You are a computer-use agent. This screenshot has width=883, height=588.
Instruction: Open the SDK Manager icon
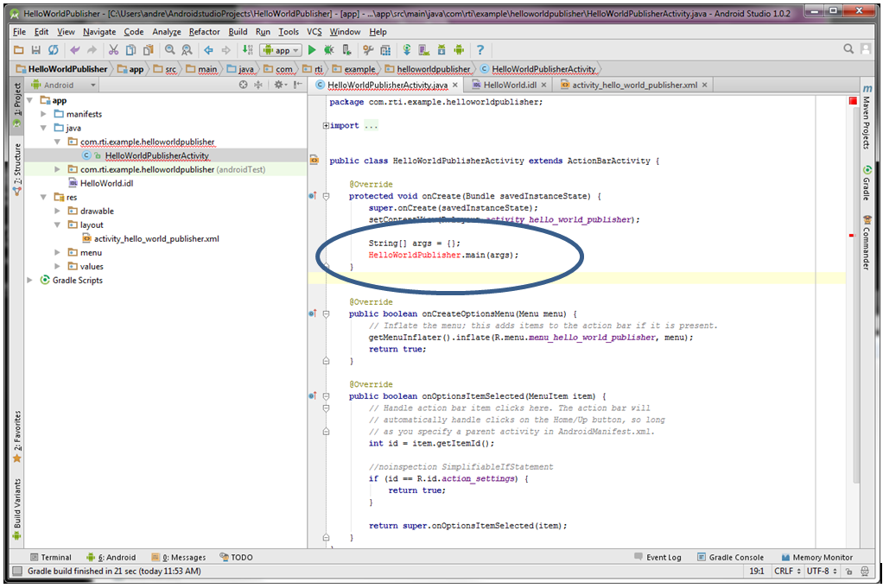[x=441, y=50]
